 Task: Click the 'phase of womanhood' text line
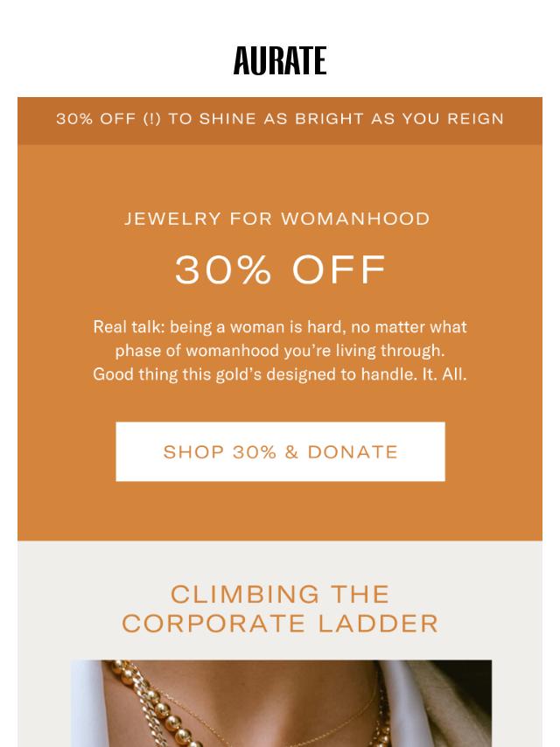(280, 351)
